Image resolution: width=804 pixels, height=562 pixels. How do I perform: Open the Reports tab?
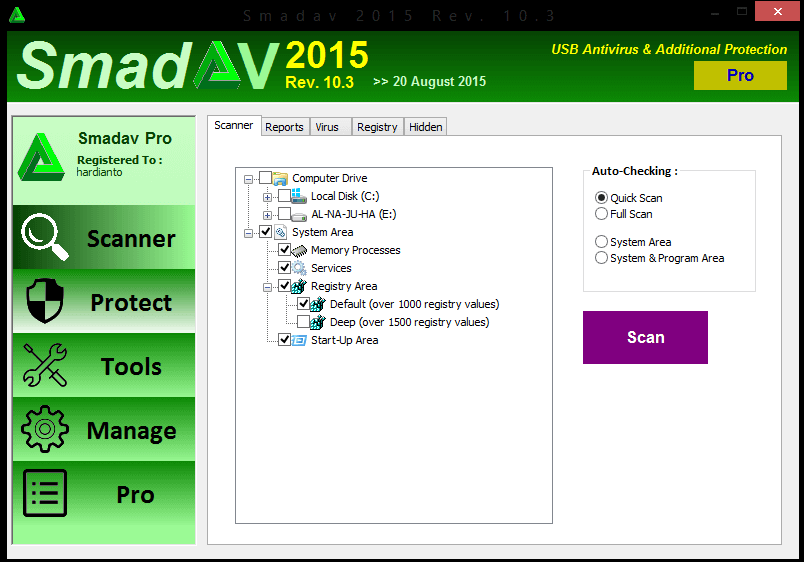(285, 127)
